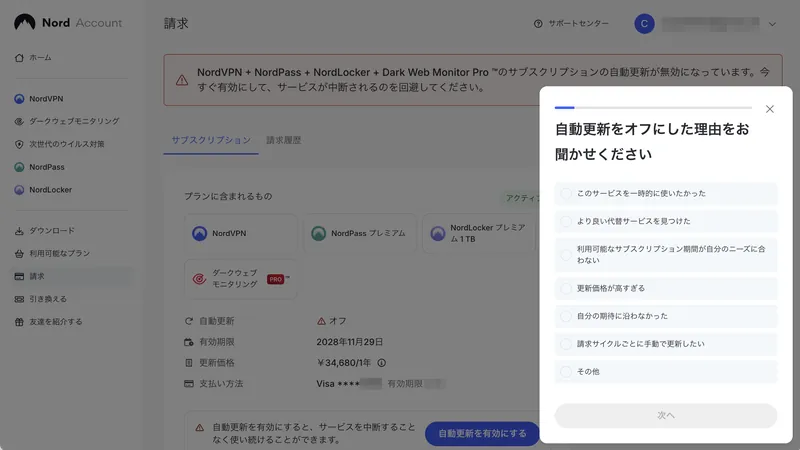Click the 更新価格 label
Viewport: 800px width, 450px height.
(x=217, y=363)
